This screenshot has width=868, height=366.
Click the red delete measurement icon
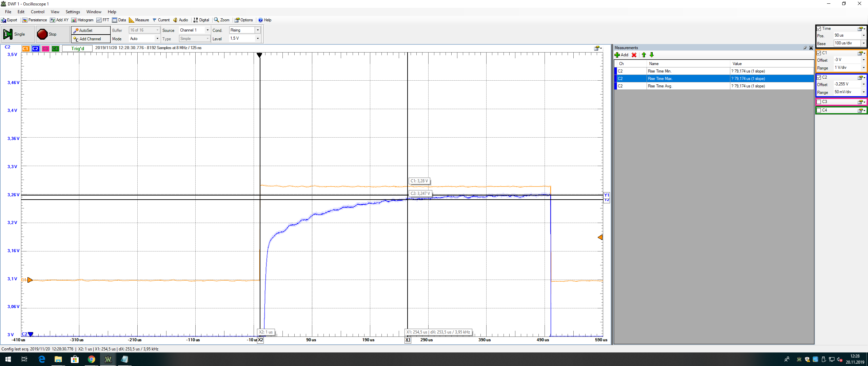(x=634, y=55)
